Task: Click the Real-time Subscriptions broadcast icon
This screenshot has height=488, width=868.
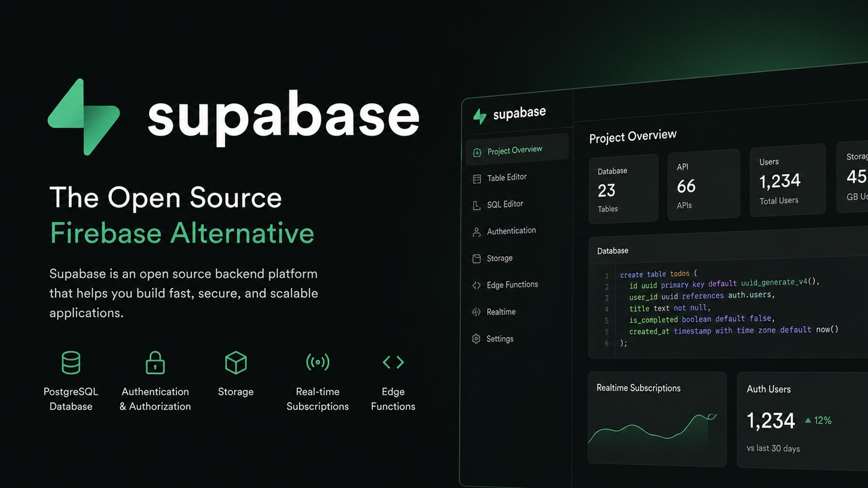Action: point(317,363)
